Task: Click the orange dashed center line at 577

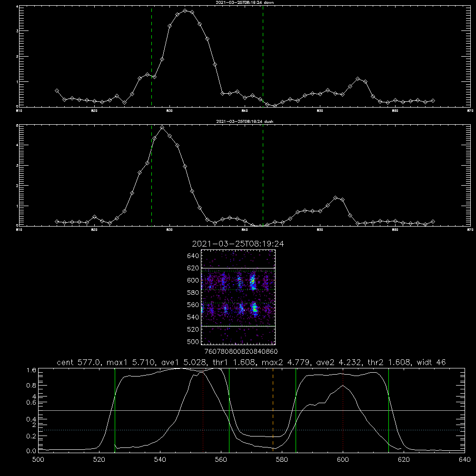Action: [x=273, y=410]
